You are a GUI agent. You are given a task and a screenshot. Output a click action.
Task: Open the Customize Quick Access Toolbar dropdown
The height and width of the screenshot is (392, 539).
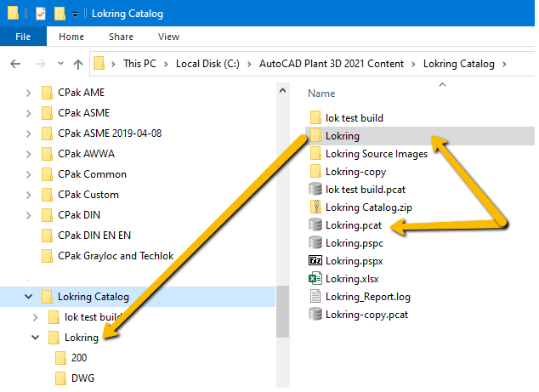75,14
